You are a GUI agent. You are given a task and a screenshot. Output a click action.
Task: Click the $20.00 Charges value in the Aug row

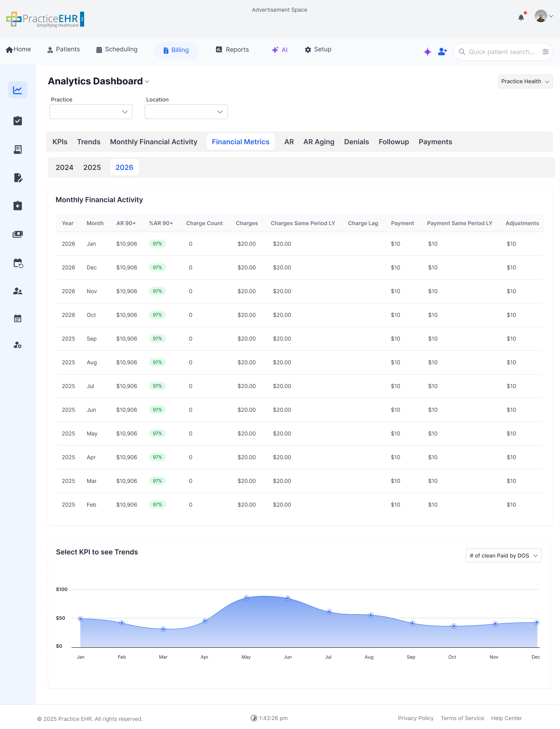pyautogui.click(x=247, y=362)
